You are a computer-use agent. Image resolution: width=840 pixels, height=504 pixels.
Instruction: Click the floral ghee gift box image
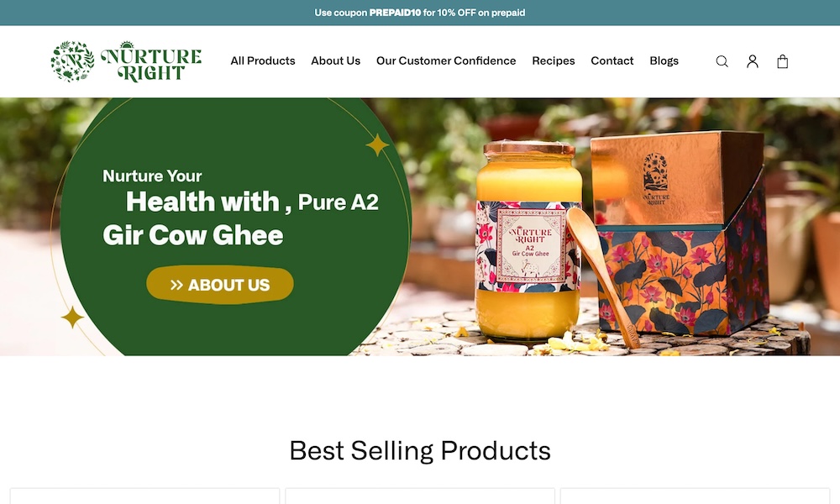point(680,233)
